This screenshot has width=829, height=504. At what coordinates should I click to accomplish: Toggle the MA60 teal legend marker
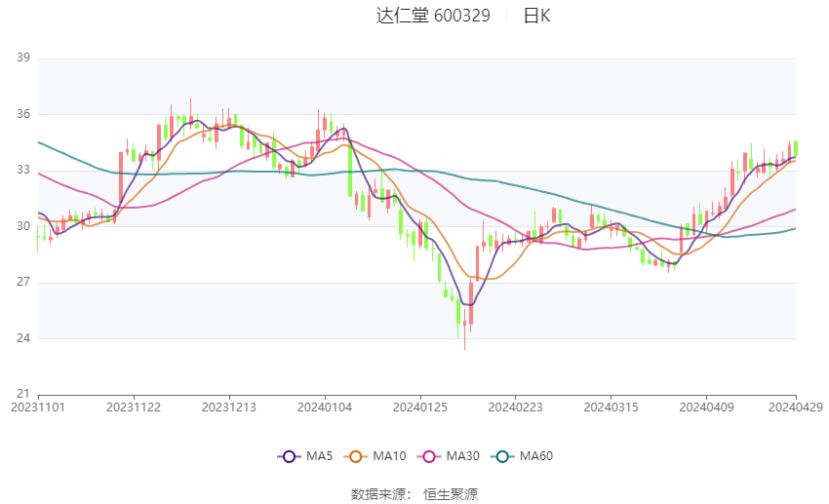click(x=502, y=456)
